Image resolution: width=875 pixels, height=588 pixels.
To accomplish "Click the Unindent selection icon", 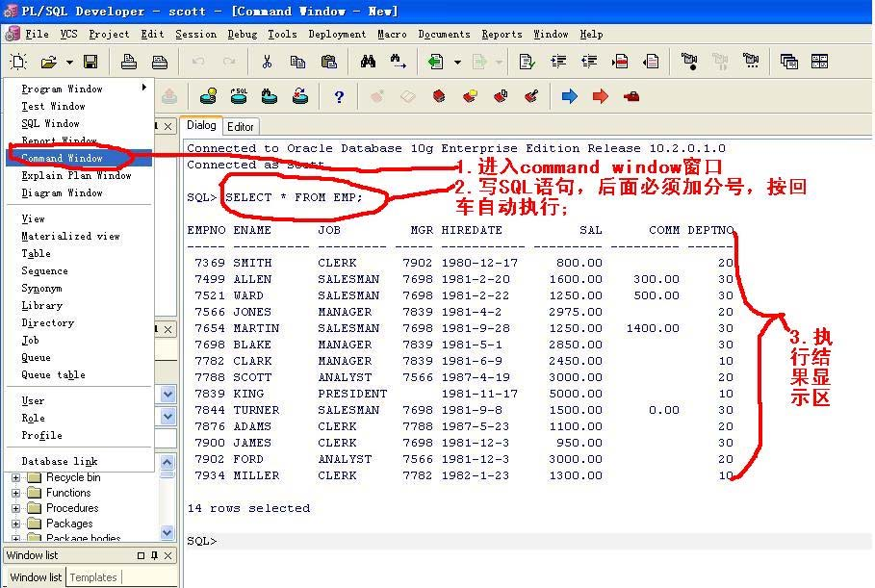I will [x=589, y=62].
